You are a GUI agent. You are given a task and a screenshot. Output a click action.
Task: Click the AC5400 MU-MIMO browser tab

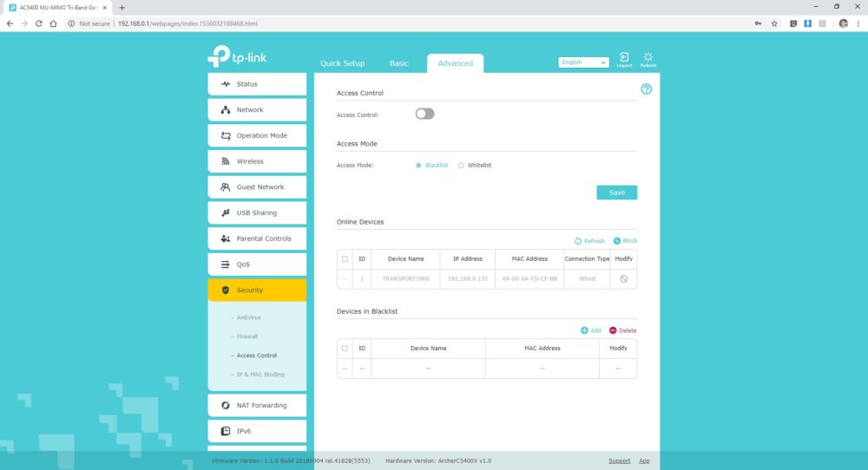(57, 8)
